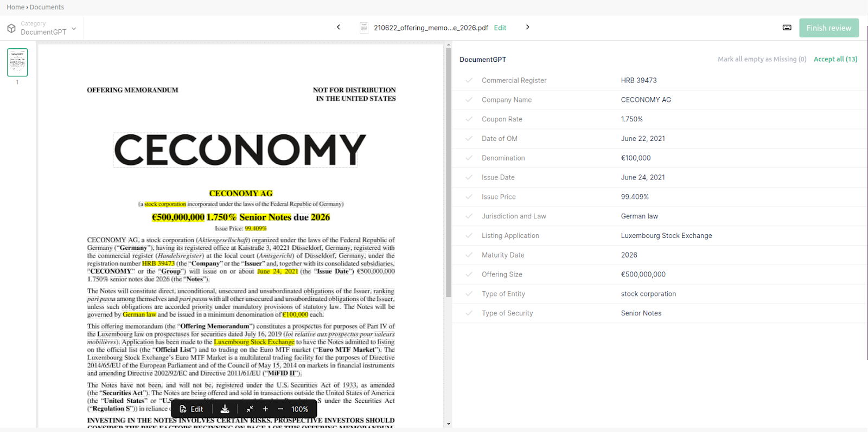Viewport: 868px width, 432px height.
Task: Accept the Company Name field checkmark
Action: [469, 100]
